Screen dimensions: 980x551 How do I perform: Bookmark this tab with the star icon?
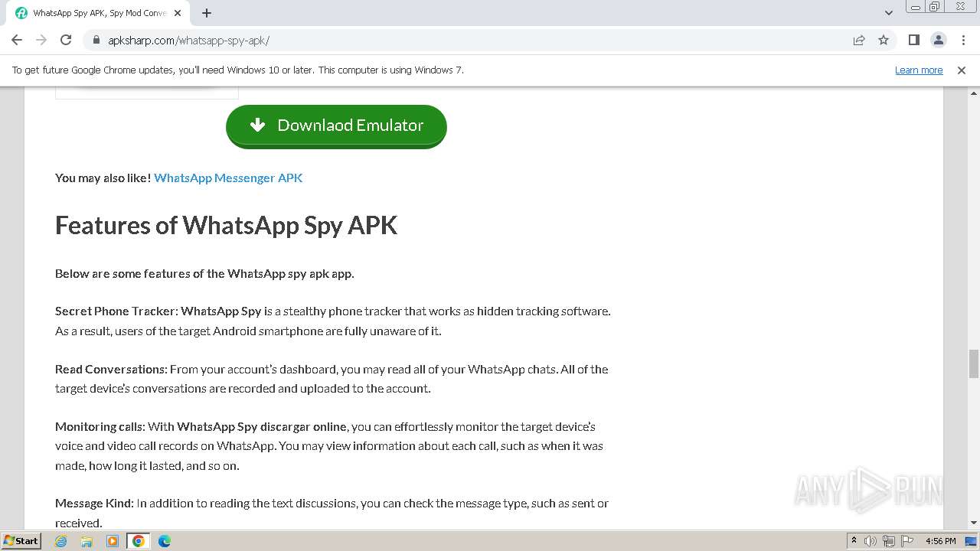click(884, 40)
